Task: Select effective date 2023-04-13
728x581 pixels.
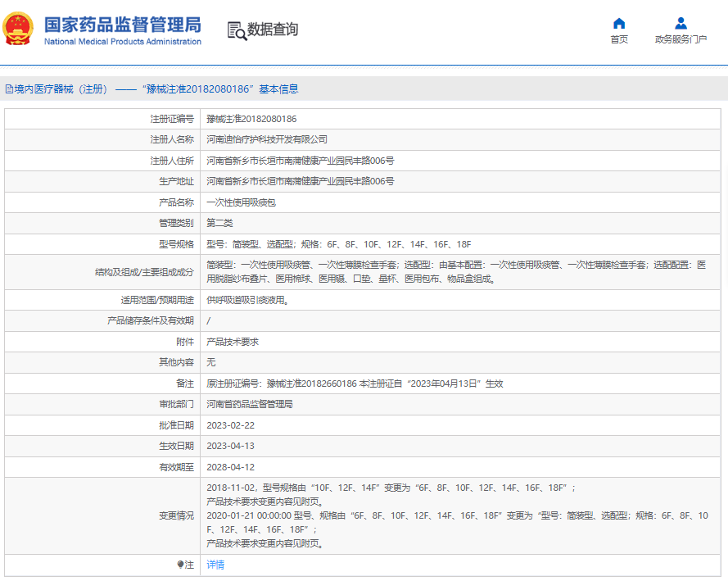Action: click(231, 446)
